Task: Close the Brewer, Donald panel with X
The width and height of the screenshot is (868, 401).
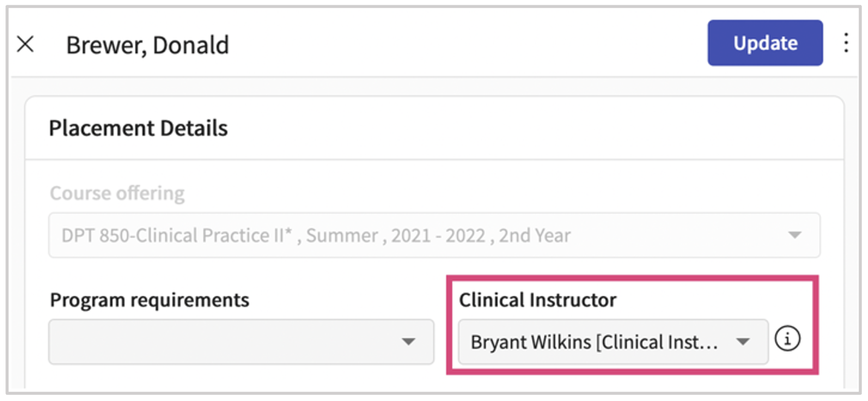Action: pos(25,44)
